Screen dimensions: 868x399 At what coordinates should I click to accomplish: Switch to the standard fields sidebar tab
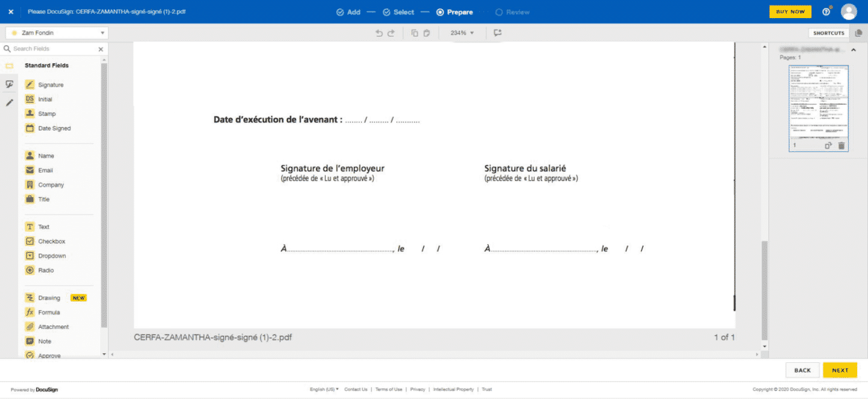click(9, 66)
